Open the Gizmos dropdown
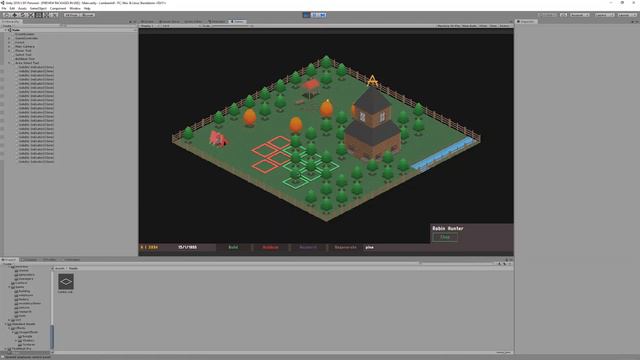 pyautogui.click(x=504, y=26)
